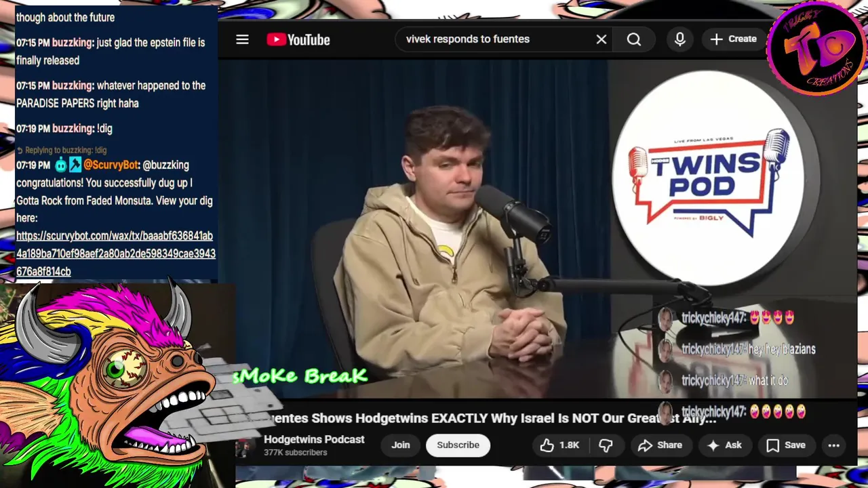The image size is (868, 488).
Task: Click the '377K subscribers' text
Action: (296, 453)
